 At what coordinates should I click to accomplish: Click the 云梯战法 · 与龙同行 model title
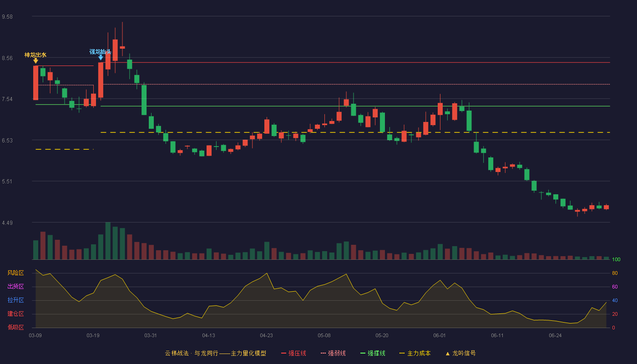[216, 353]
